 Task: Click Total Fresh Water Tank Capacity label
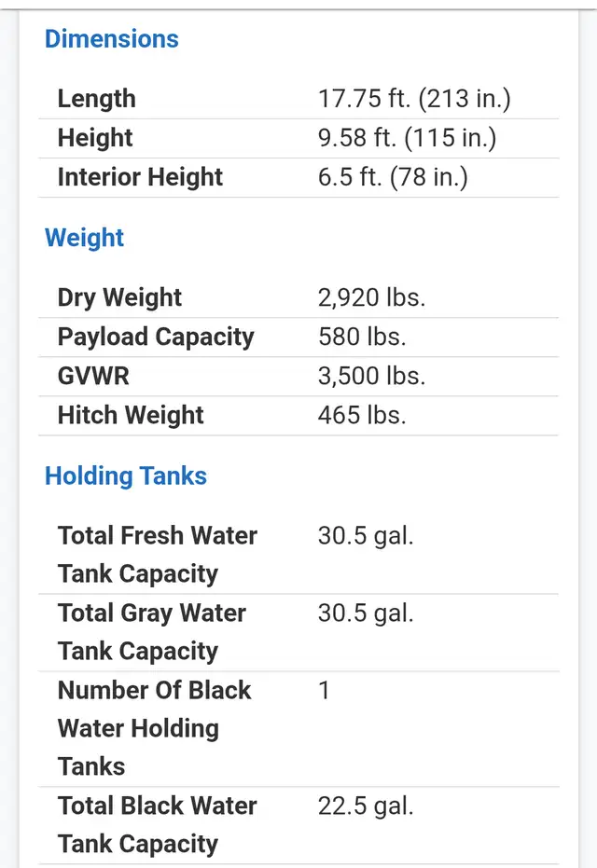pyautogui.click(x=158, y=555)
